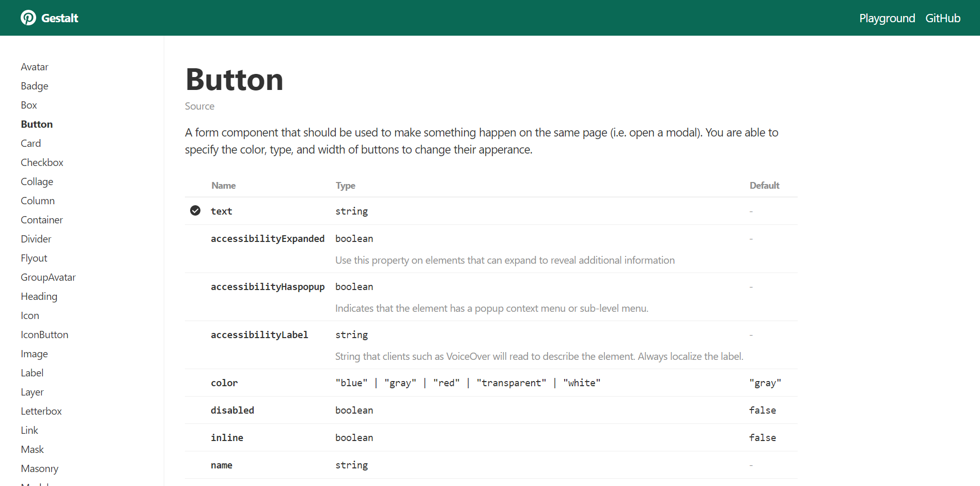This screenshot has width=980, height=486.
Task: Open the Box component page
Action: tap(29, 105)
